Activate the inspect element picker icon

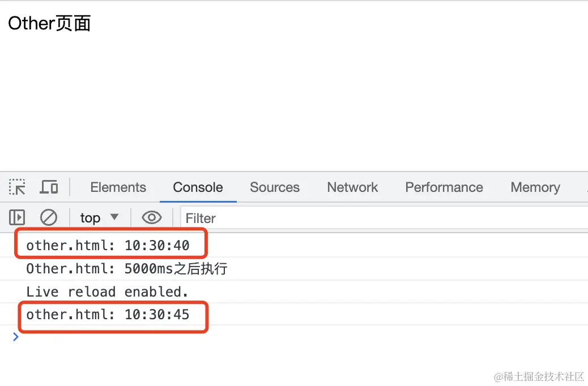17,187
